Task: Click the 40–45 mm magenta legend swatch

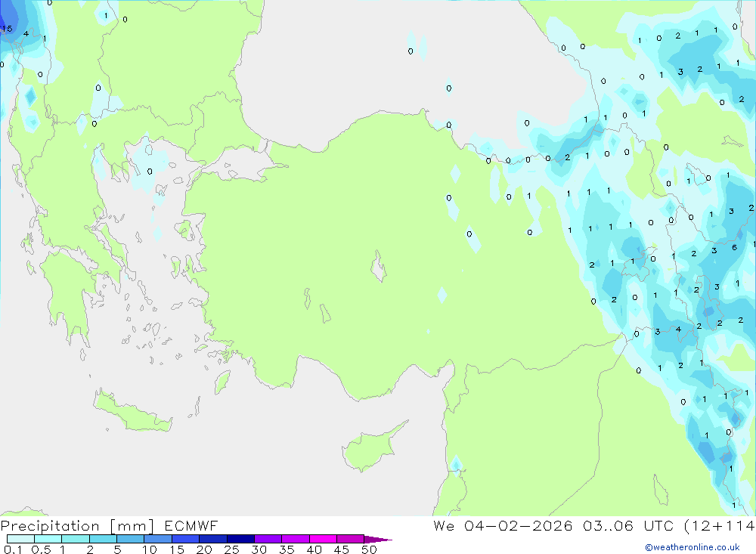Action: pos(323,539)
